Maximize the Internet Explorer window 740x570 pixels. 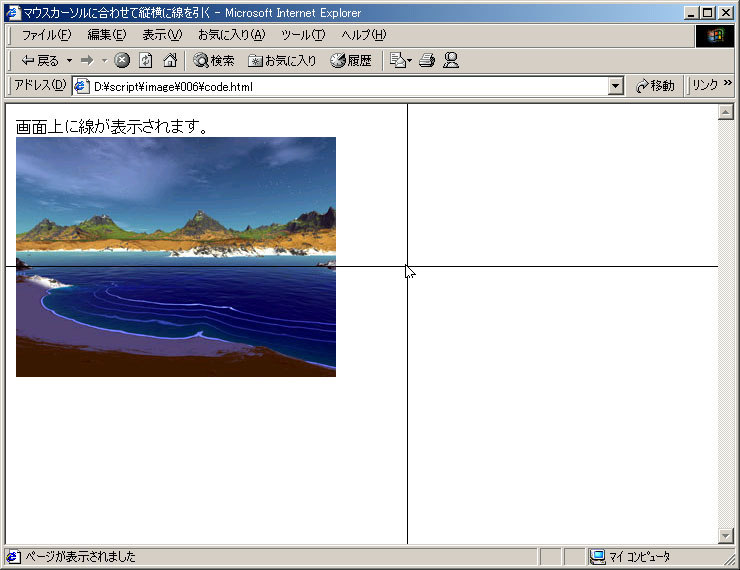[707, 13]
